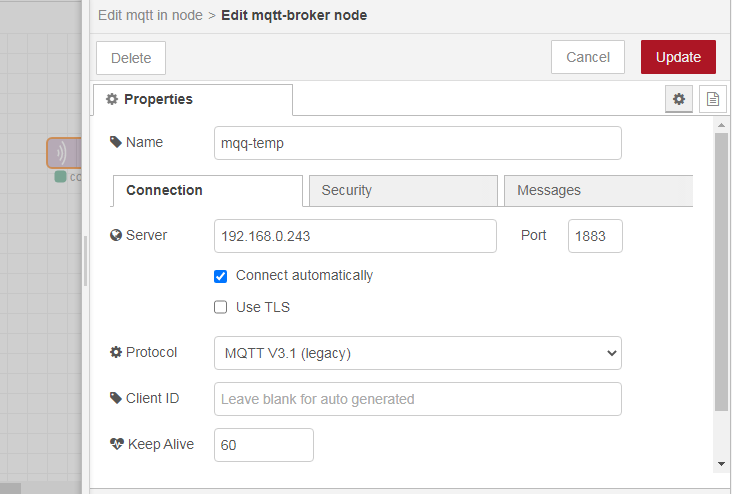The image size is (732, 494).
Task: Click the globe icon beside Server
Action: [116, 236]
